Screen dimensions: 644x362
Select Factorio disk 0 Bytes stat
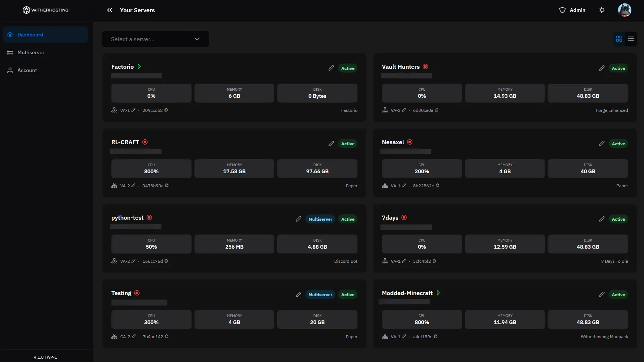317,93
